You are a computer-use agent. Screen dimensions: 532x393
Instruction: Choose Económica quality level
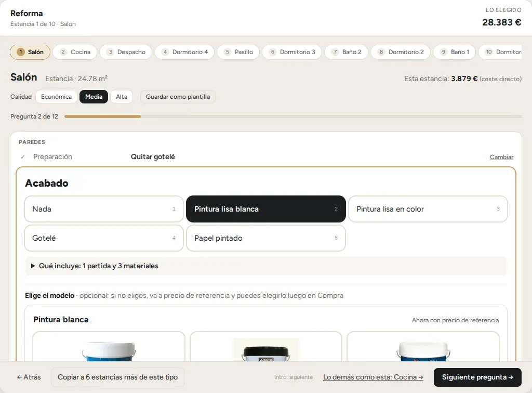point(56,97)
